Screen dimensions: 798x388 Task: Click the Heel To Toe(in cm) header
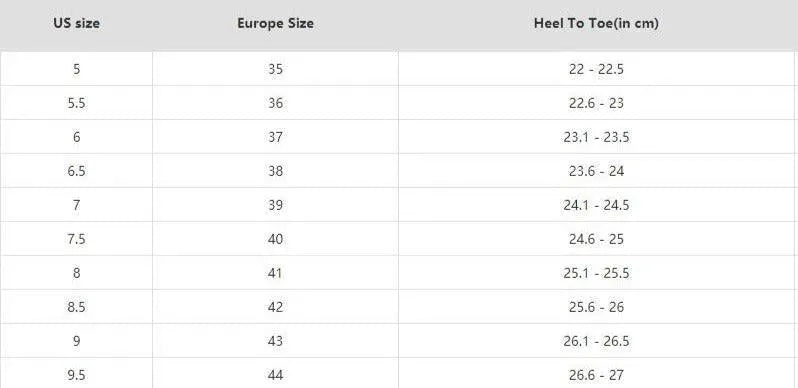coord(596,23)
